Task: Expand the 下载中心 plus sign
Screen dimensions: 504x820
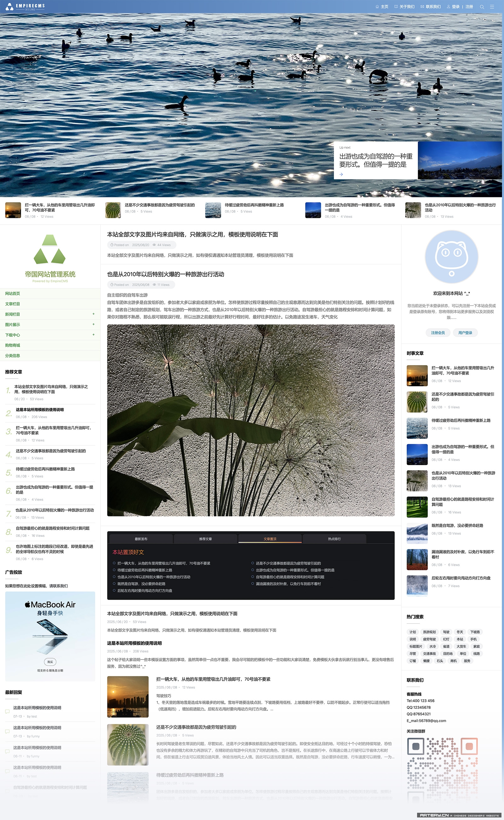Action: click(x=93, y=334)
